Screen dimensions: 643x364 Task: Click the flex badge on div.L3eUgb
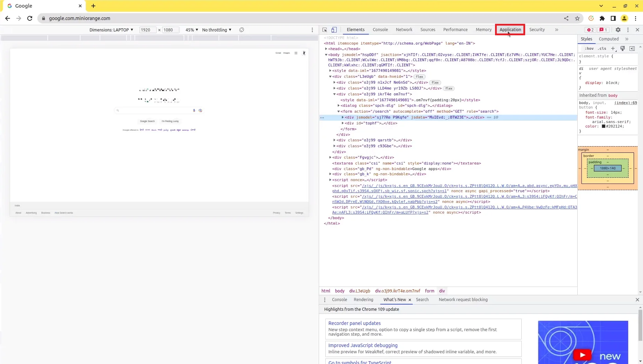click(x=419, y=77)
